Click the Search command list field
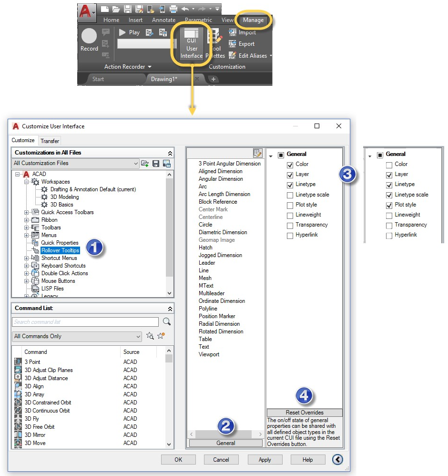 (85, 322)
